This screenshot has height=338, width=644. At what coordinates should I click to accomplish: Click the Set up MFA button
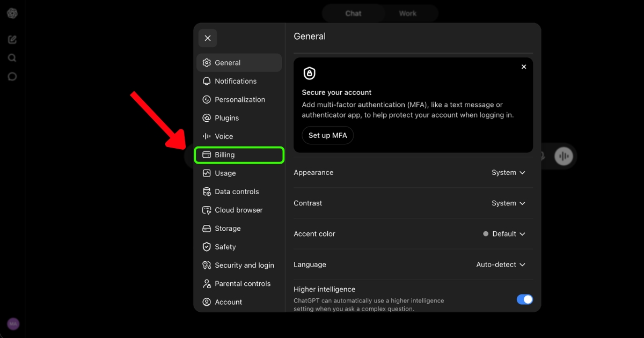[327, 135]
